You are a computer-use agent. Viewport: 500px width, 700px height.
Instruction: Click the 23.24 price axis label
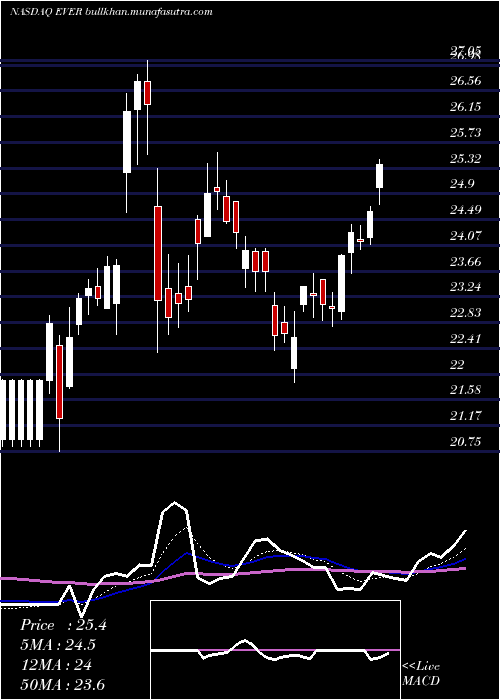click(466, 287)
